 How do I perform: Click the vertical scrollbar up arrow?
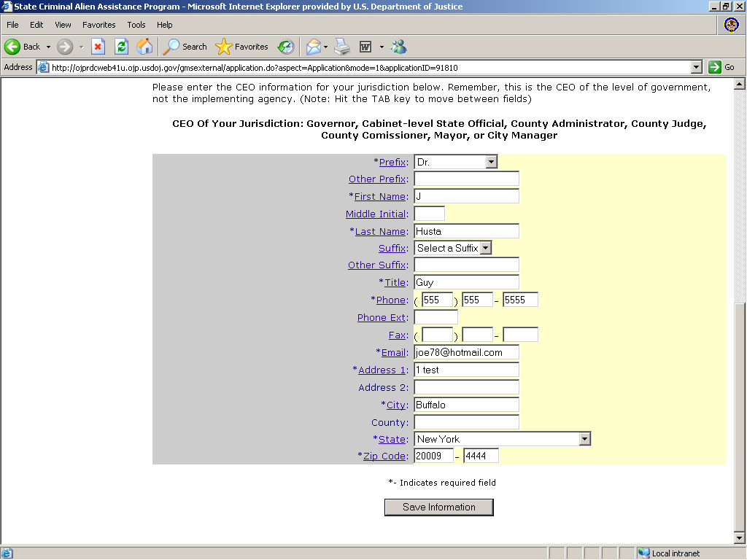(740, 82)
